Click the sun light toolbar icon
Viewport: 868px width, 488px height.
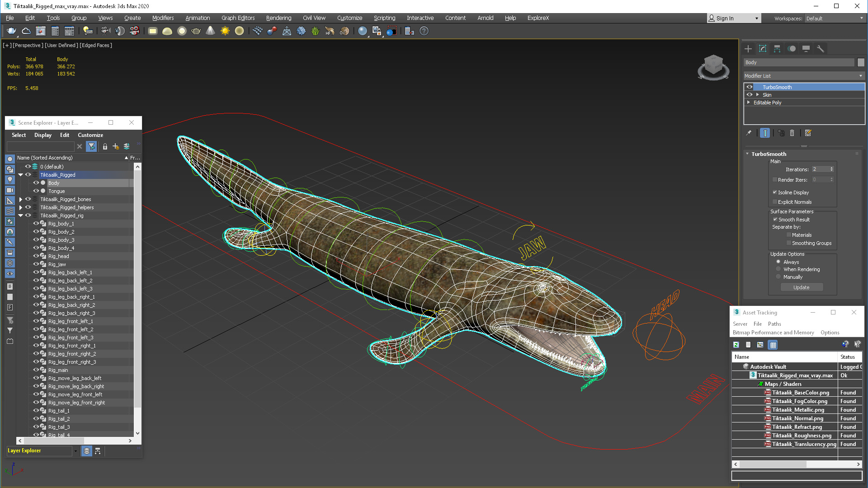pyautogui.click(x=225, y=31)
